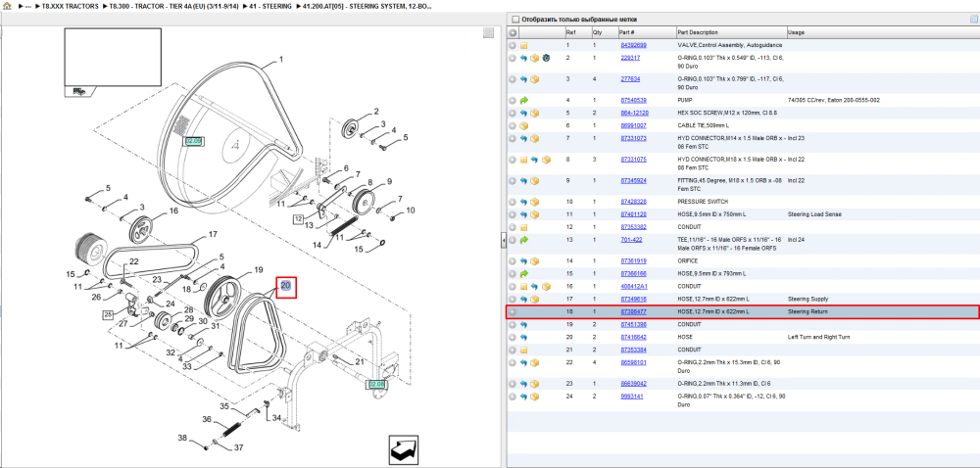Click the green arrow for part 87366166
Screen dimensions: 980x468
point(523,273)
